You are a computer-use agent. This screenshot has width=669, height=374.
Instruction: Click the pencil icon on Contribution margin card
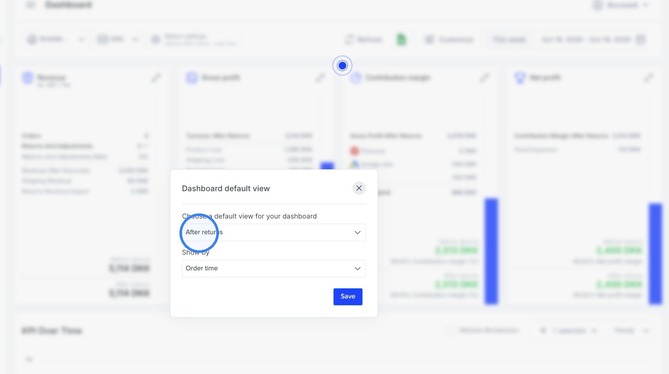tap(484, 78)
